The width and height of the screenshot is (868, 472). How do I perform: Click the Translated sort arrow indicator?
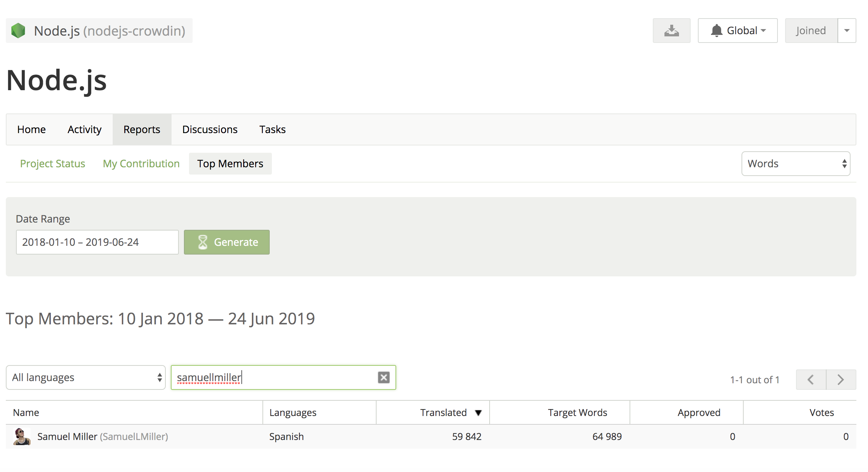[x=478, y=413]
